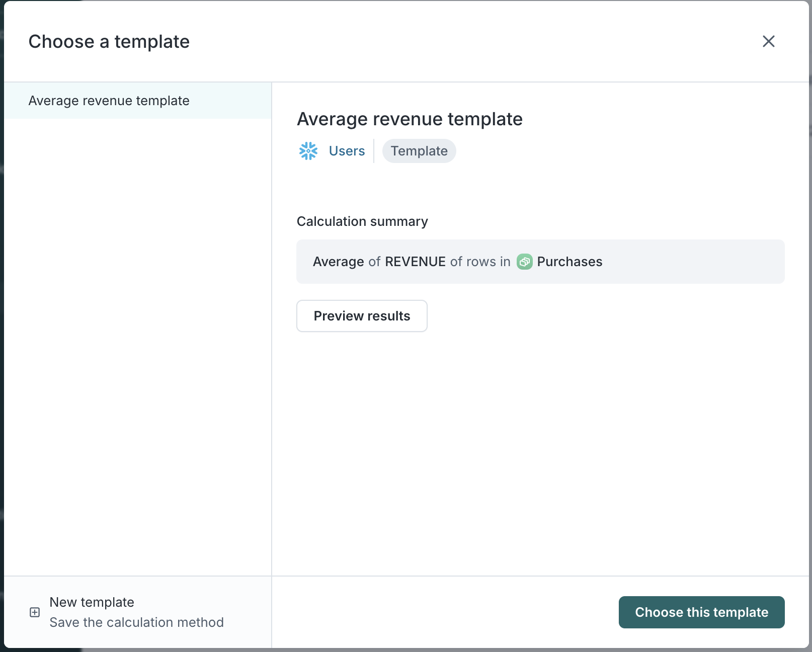The height and width of the screenshot is (652, 812).
Task: Click the plus icon for New template
Action: pyautogui.click(x=35, y=612)
